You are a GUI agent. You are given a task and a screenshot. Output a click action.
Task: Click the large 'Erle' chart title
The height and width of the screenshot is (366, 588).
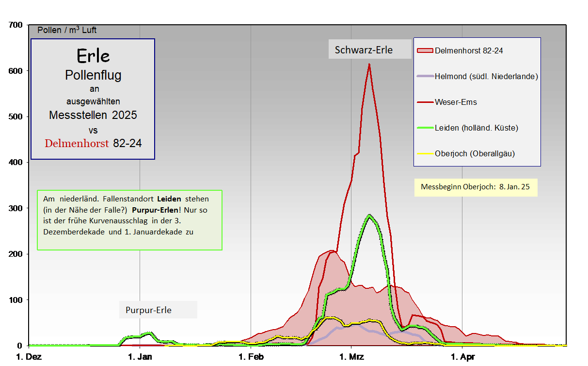coord(93,56)
